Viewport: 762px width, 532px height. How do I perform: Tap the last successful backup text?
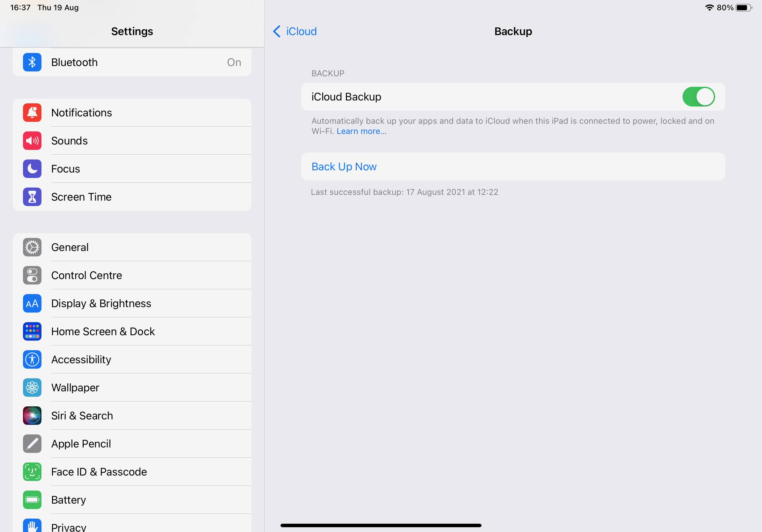[x=404, y=192]
